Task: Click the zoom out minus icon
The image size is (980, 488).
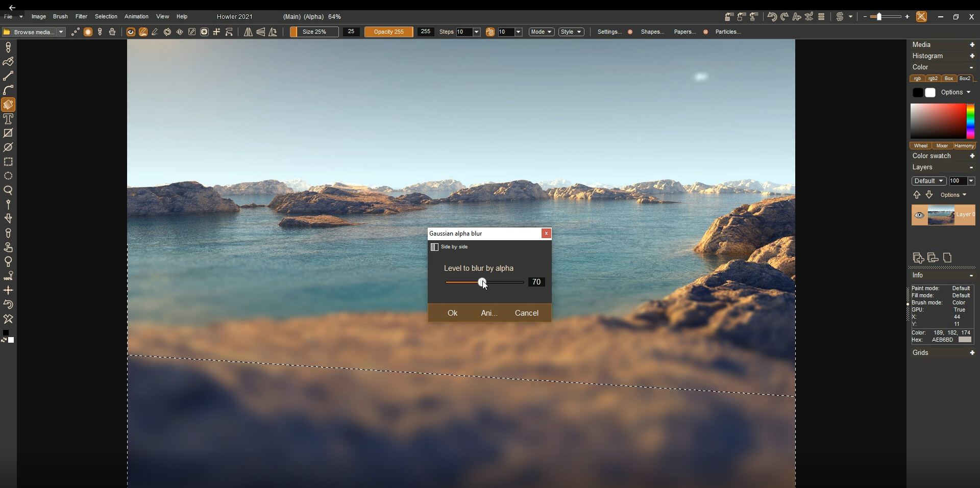Action: [x=865, y=17]
